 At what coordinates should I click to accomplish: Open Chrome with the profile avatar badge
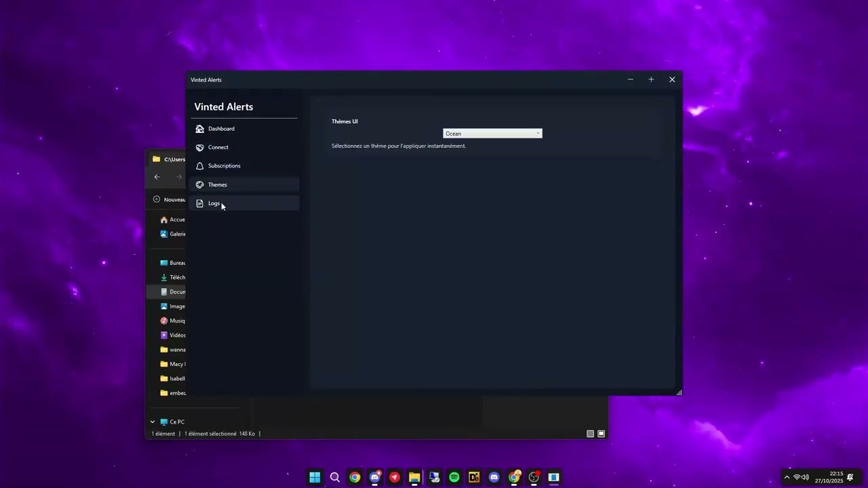(x=515, y=477)
